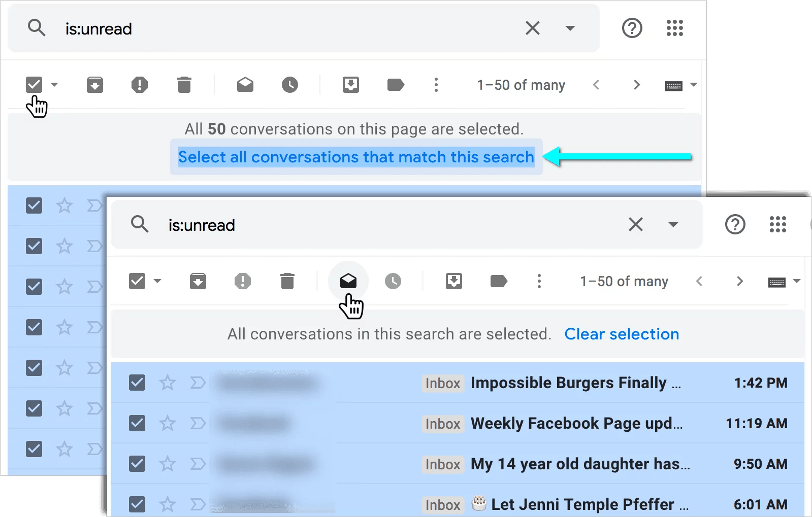Expand select options arrow in front window

point(157,281)
